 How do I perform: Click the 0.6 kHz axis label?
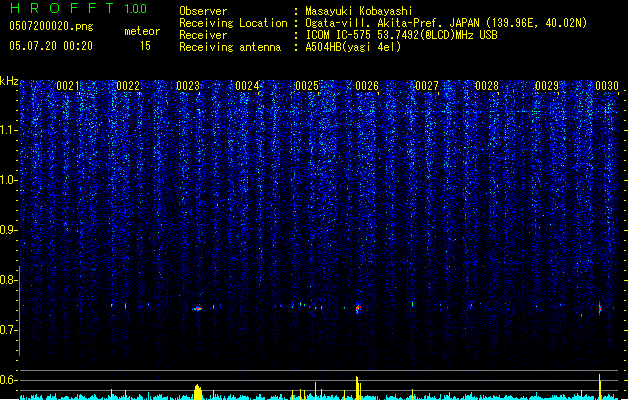coord(9,380)
